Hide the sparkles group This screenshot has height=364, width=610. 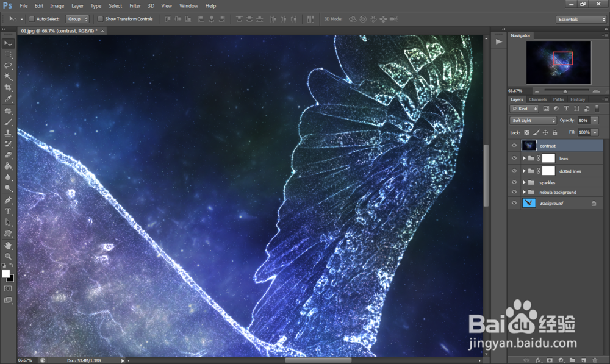(x=514, y=182)
